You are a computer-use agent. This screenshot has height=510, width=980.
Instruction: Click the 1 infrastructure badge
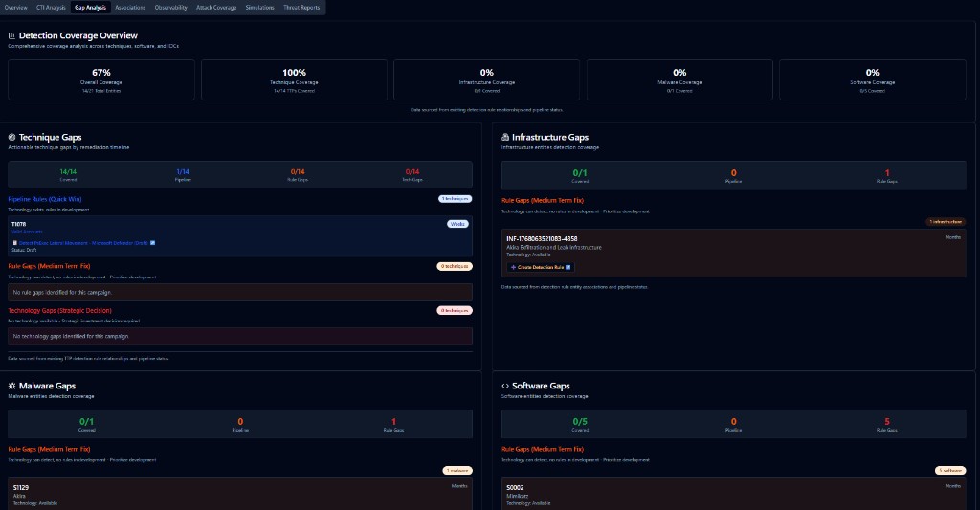click(x=946, y=222)
